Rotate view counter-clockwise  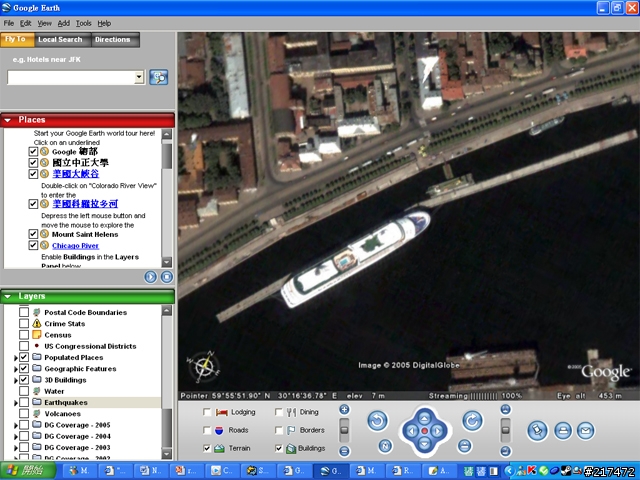coord(377,421)
